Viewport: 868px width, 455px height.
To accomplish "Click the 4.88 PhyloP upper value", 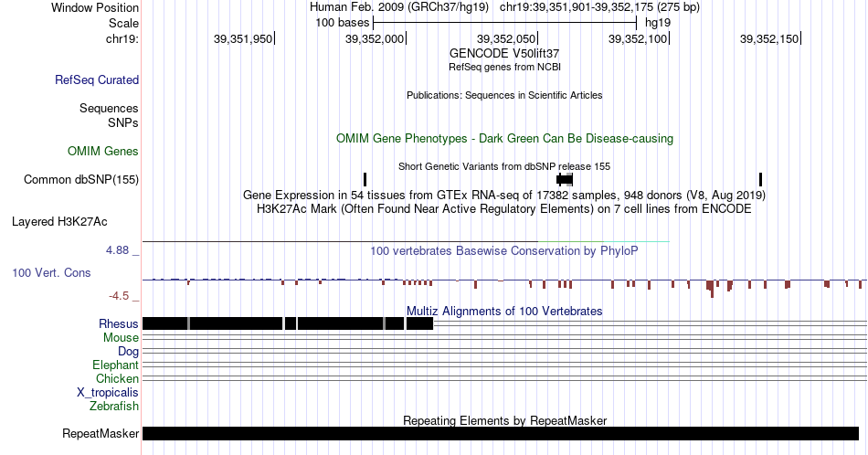I will click(x=117, y=250).
